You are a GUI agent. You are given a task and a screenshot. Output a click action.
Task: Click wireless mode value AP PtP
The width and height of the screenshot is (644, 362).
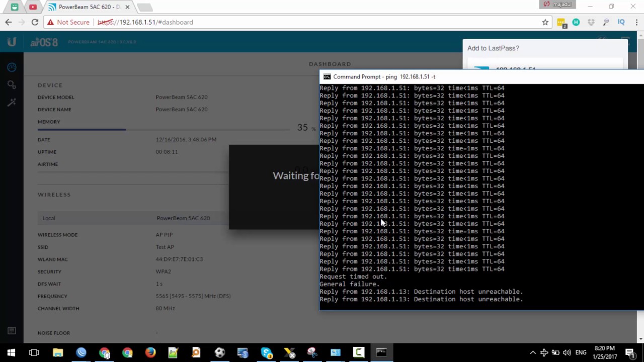click(x=164, y=235)
